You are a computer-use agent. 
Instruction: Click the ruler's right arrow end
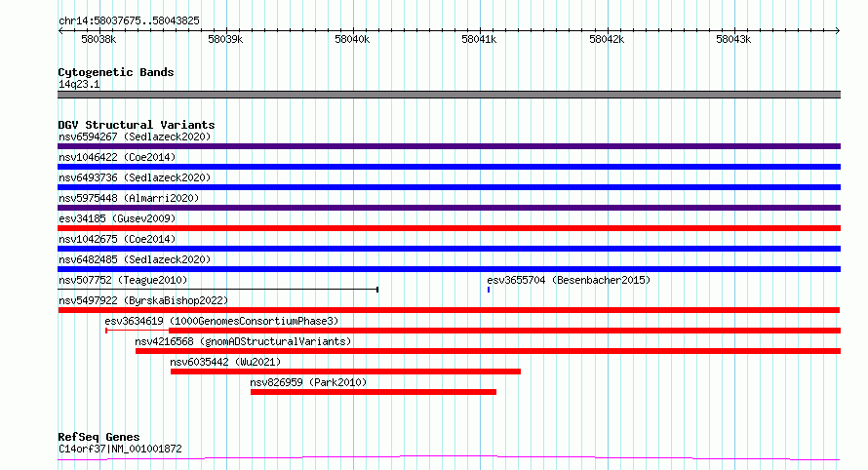(838, 31)
